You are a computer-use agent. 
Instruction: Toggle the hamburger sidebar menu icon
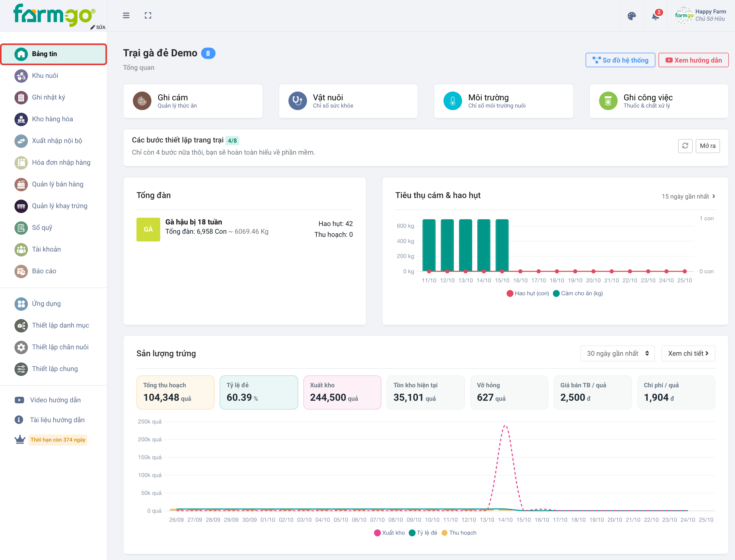[126, 15]
